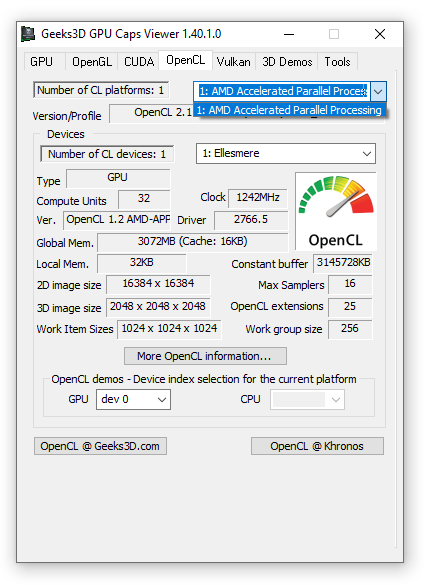The height and width of the screenshot is (585, 426).
Task: Click the Constant buffer label
Action: point(269,264)
